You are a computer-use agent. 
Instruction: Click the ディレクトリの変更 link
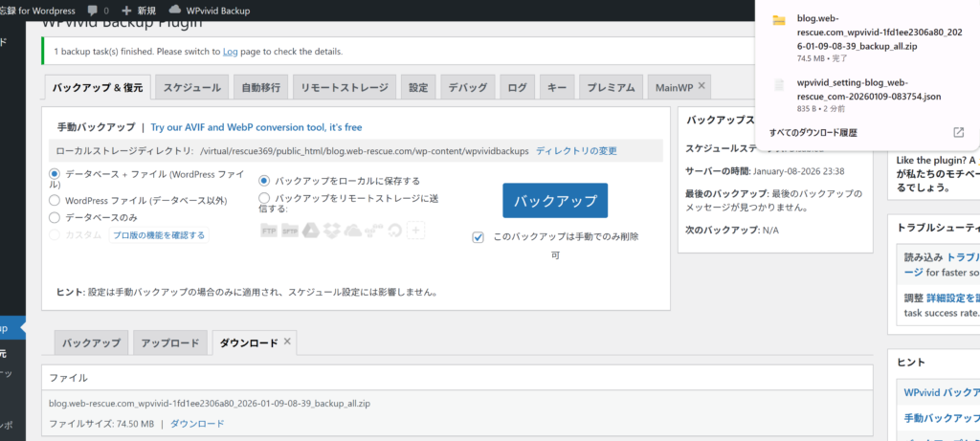click(576, 151)
